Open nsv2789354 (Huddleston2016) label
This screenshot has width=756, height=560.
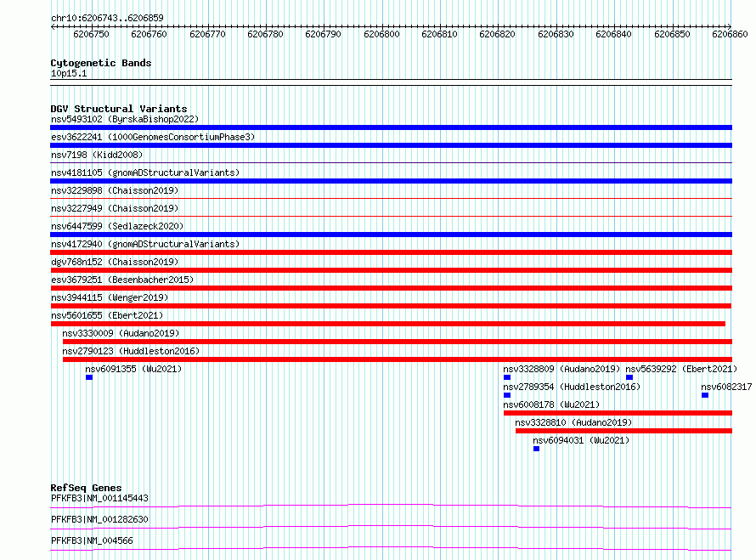(572, 387)
